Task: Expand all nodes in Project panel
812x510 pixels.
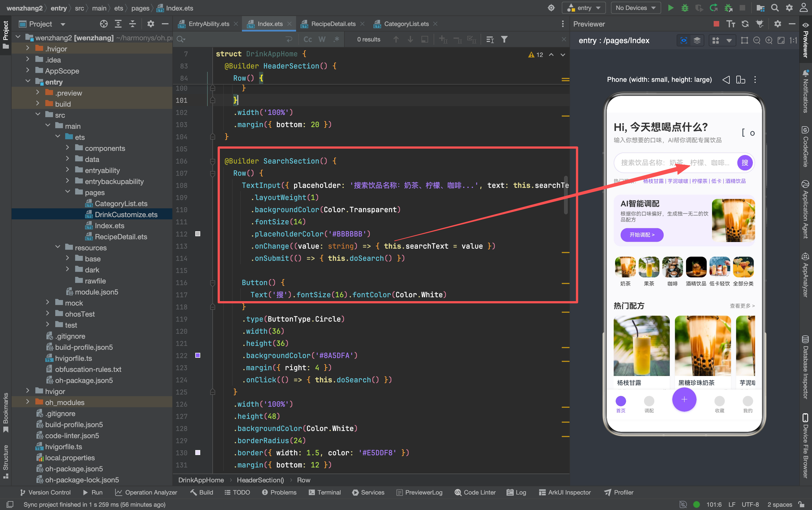Action: pos(118,23)
